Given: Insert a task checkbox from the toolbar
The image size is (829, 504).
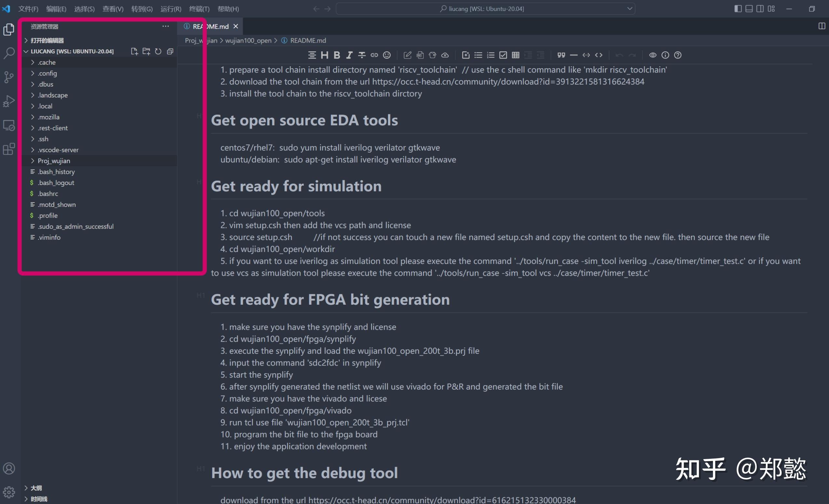Looking at the screenshot, I should click(x=503, y=55).
